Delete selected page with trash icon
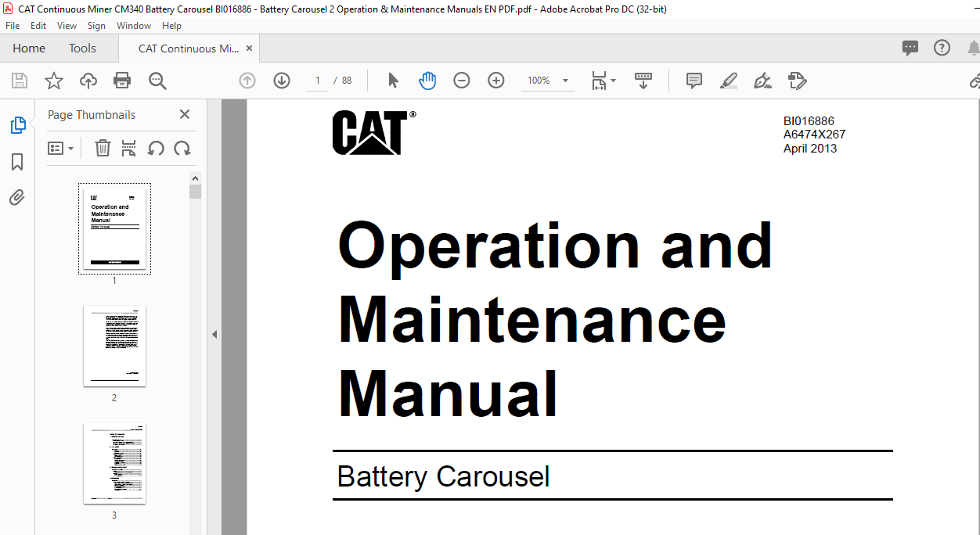980x535 pixels. point(103,148)
